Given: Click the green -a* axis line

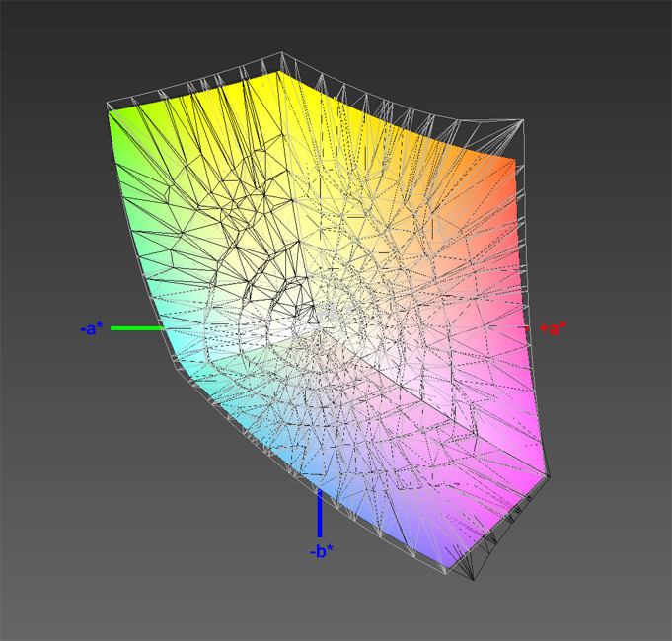Looking at the screenshot, I should [138, 328].
